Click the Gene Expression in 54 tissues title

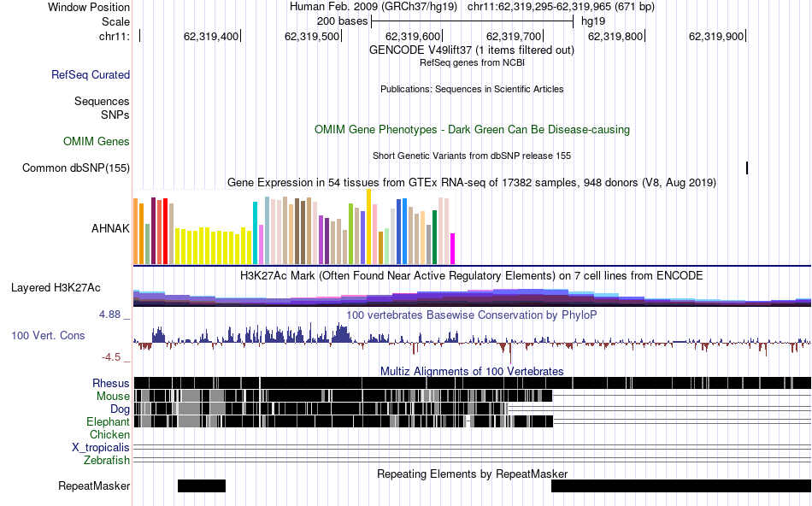pyautogui.click(x=472, y=182)
